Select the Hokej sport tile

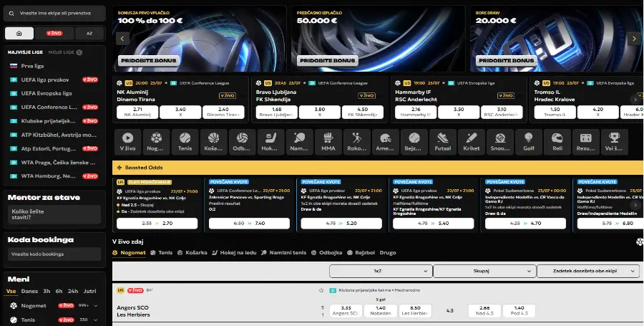click(x=270, y=142)
